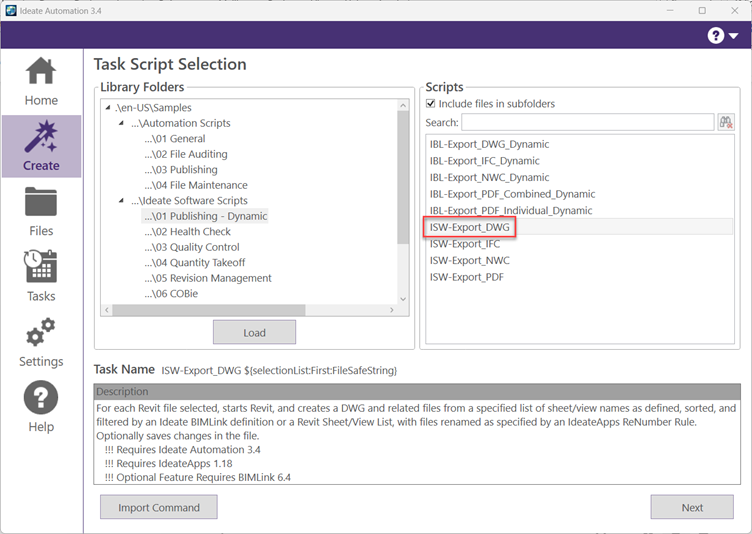This screenshot has height=534, width=752.
Task: Collapse the Automation Scripts folder node
Action: 121,123
